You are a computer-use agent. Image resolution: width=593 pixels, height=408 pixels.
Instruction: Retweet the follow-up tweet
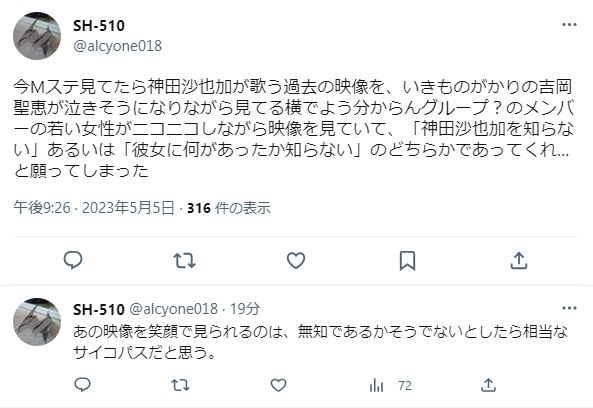click(180, 385)
